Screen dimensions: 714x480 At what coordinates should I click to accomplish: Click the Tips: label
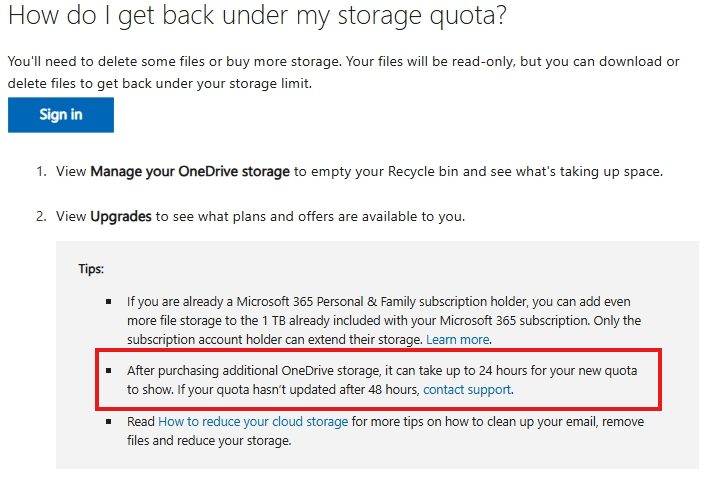click(91, 269)
